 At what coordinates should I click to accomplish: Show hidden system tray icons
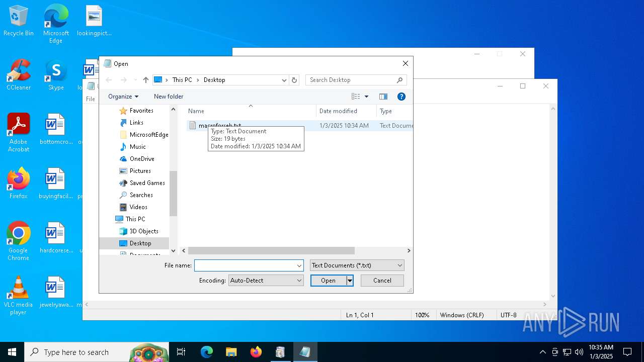542,352
